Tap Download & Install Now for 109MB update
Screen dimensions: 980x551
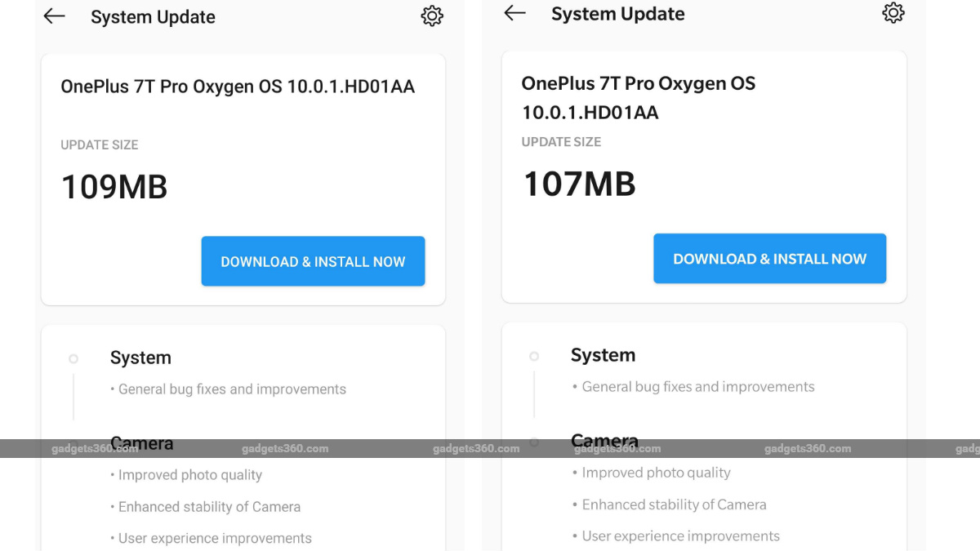(313, 261)
